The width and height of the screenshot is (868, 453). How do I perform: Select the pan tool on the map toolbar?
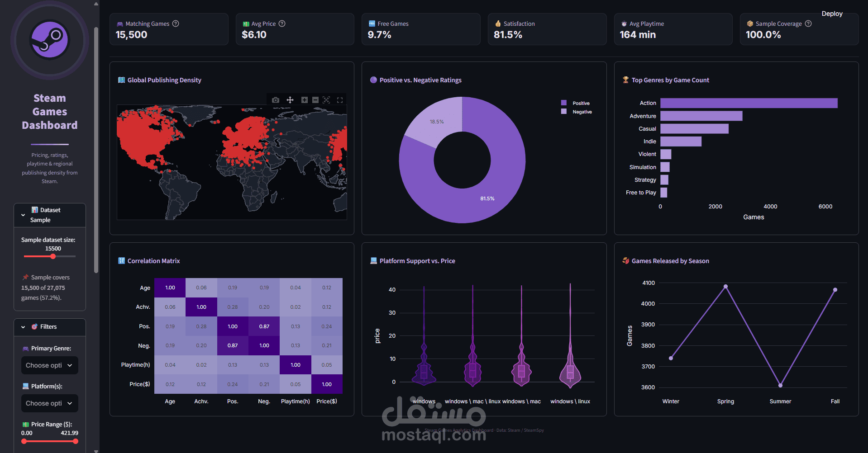click(290, 100)
